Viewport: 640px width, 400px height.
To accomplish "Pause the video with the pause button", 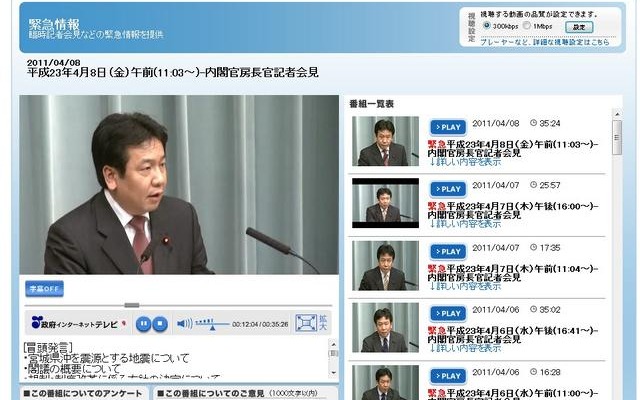I will tap(143, 324).
